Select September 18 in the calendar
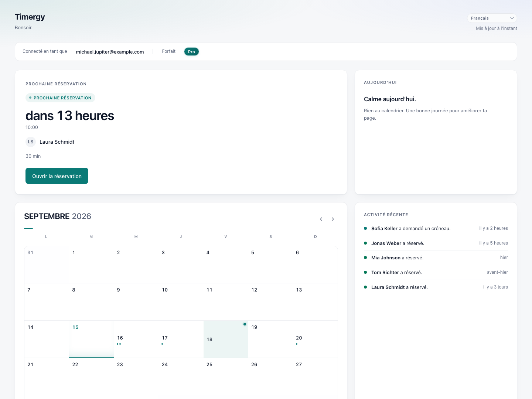 [226, 339]
